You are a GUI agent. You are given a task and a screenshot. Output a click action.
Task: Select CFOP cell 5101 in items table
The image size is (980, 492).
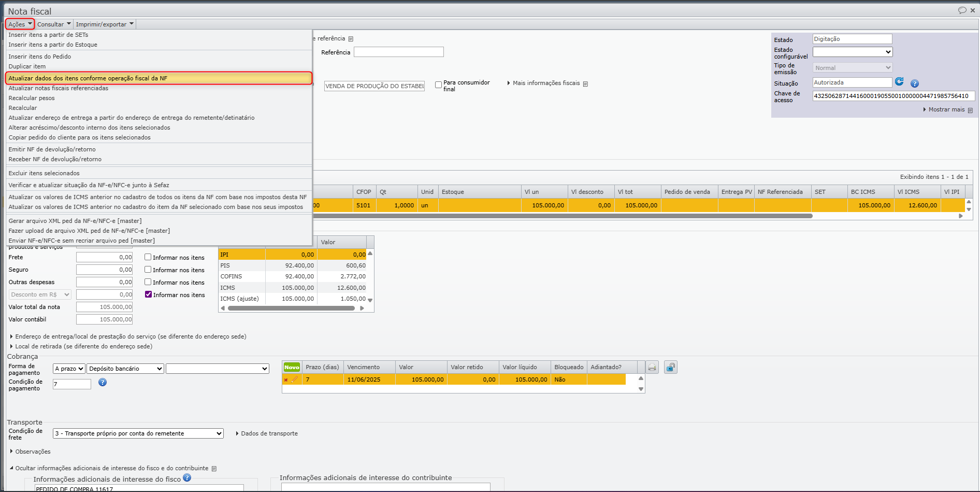click(365, 205)
